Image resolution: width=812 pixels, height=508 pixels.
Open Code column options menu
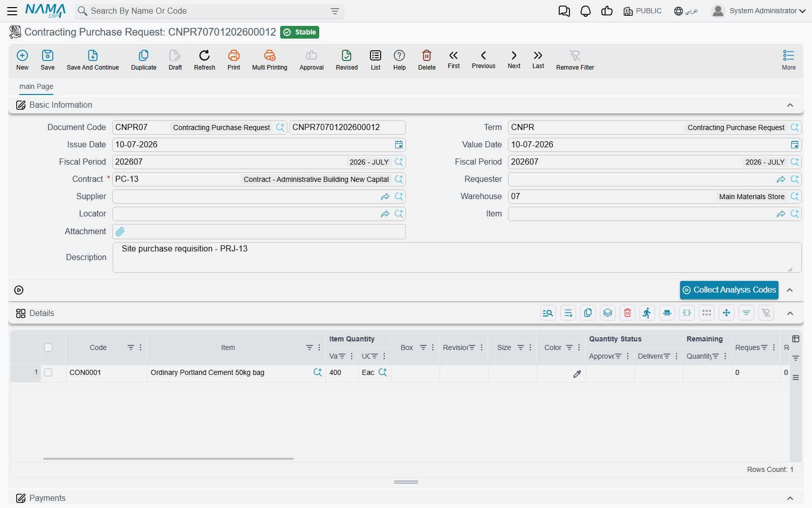coord(141,347)
